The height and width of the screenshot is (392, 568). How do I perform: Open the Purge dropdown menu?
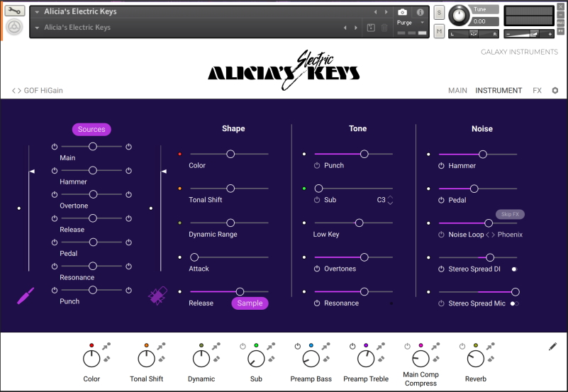coord(411,23)
